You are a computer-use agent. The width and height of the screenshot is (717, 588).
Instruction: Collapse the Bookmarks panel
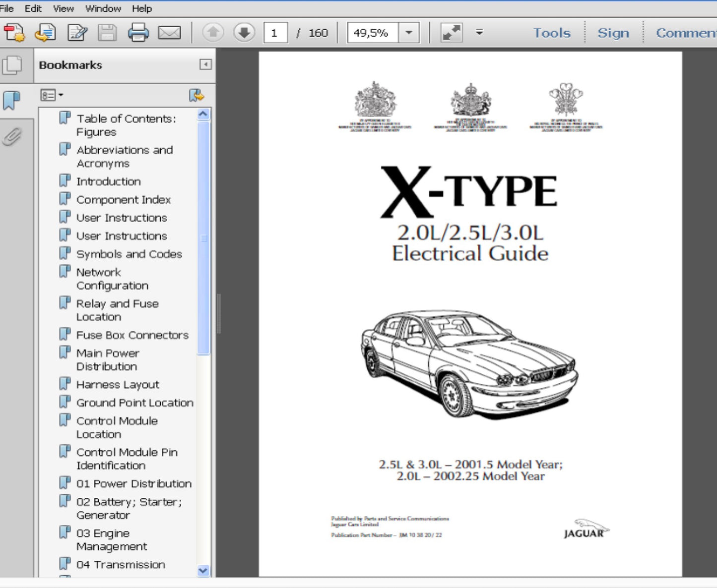pos(205,64)
